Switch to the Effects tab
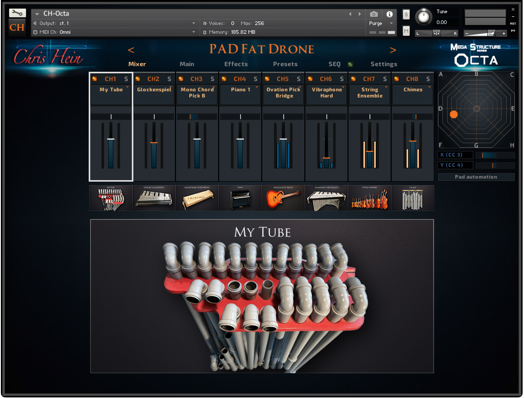The image size is (524, 398). (x=236, y=64)
